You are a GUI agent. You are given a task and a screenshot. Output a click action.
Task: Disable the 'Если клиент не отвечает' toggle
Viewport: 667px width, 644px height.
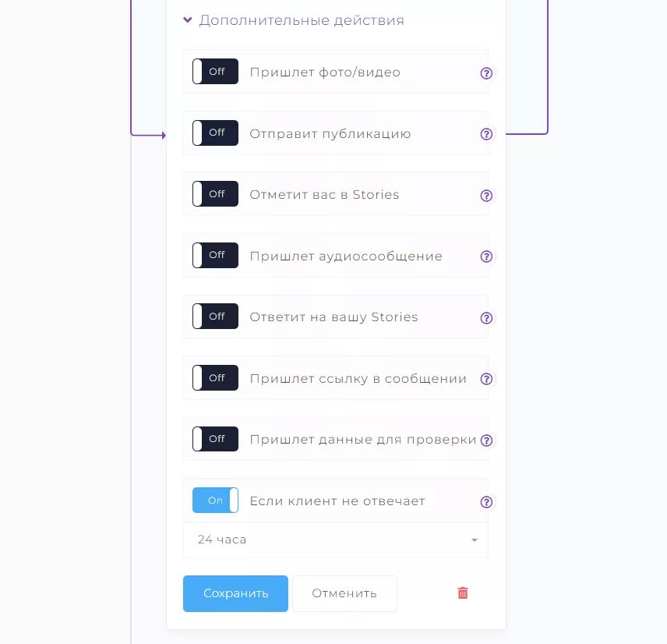pyautogui.click(x=215, y=500)
